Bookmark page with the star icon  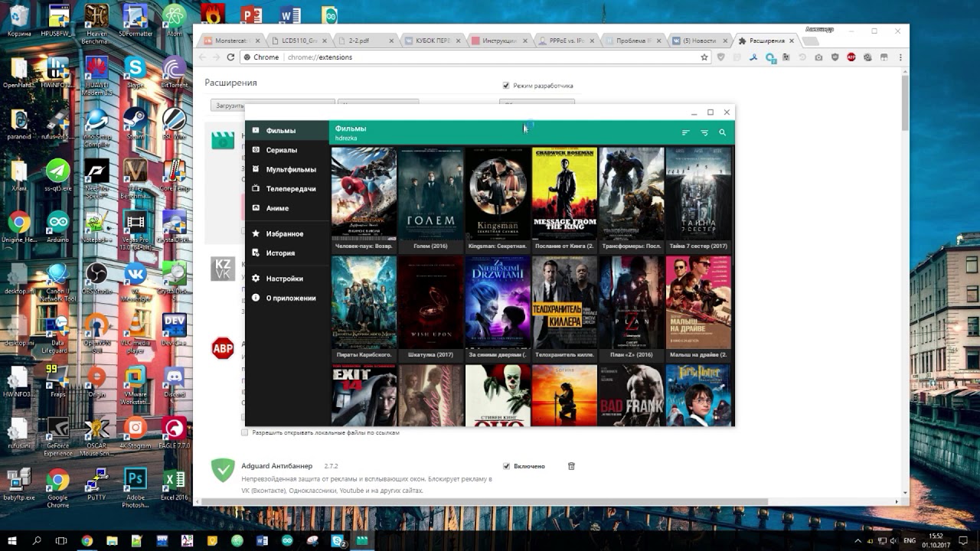704,57
